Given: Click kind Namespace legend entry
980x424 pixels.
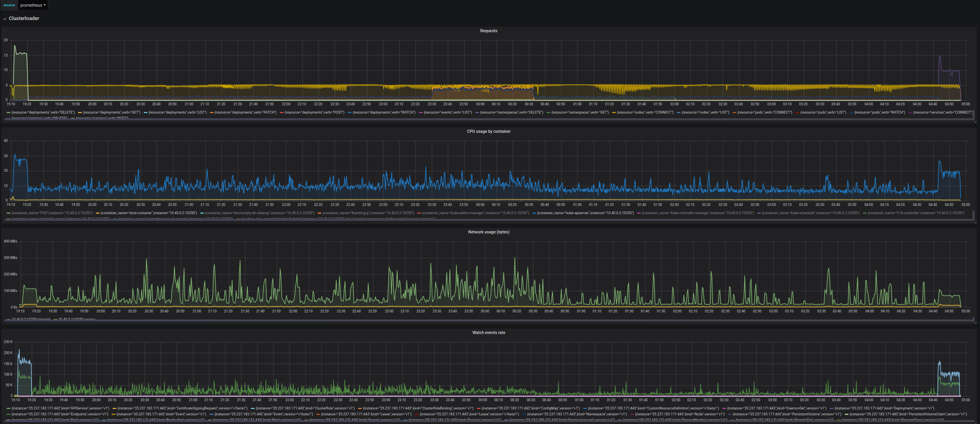Looking at the screenshot, I should [577, 414].
